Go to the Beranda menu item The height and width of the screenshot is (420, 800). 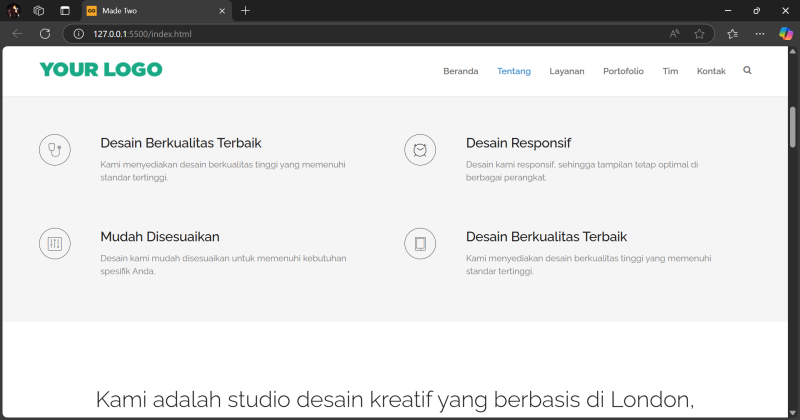[460, 71]
